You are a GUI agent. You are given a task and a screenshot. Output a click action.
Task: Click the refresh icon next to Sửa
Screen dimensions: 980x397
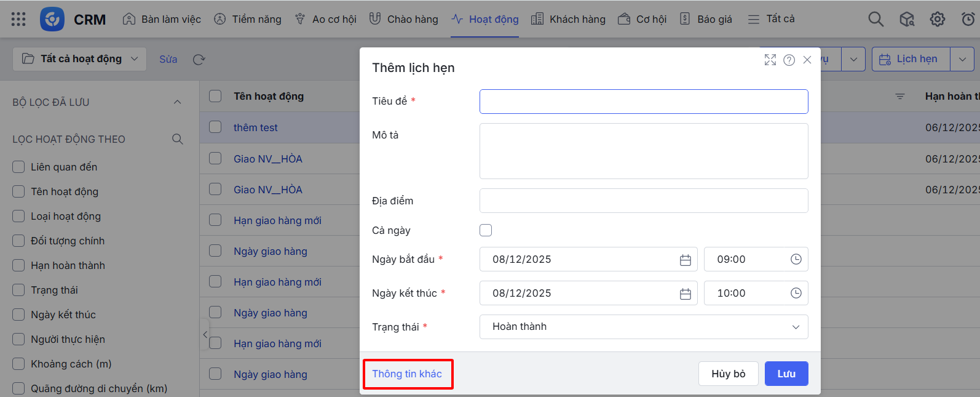click(x=199, y=60)
